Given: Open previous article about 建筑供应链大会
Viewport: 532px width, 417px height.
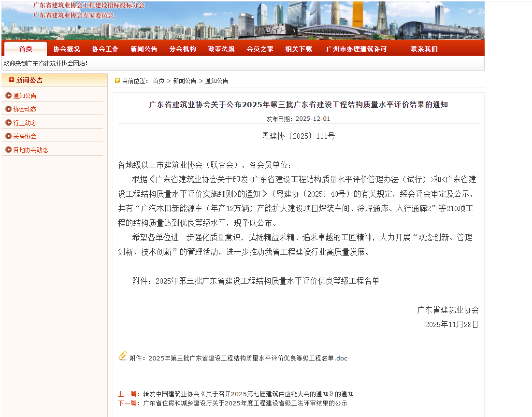Looking at the screenshot, I should 248,394.
